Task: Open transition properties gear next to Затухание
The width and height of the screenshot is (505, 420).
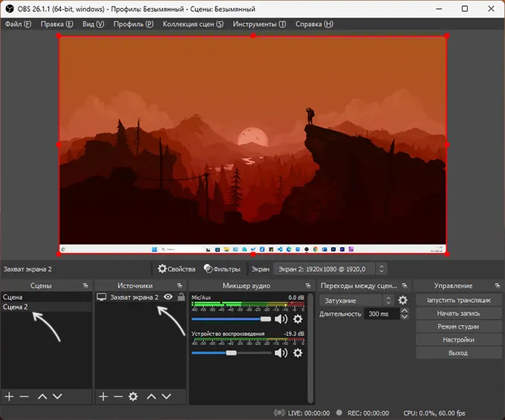Action: pyautogui.click(x=403, y=301)
